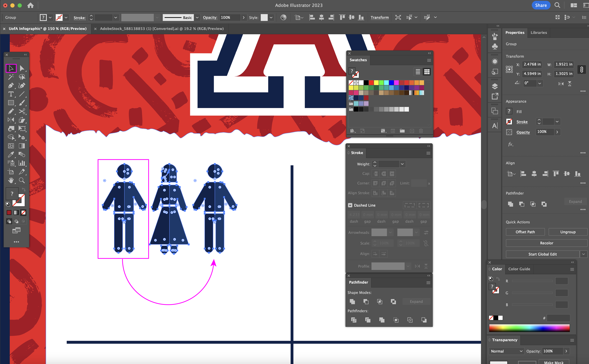Pick the Zoom tool

pos(22,180)
